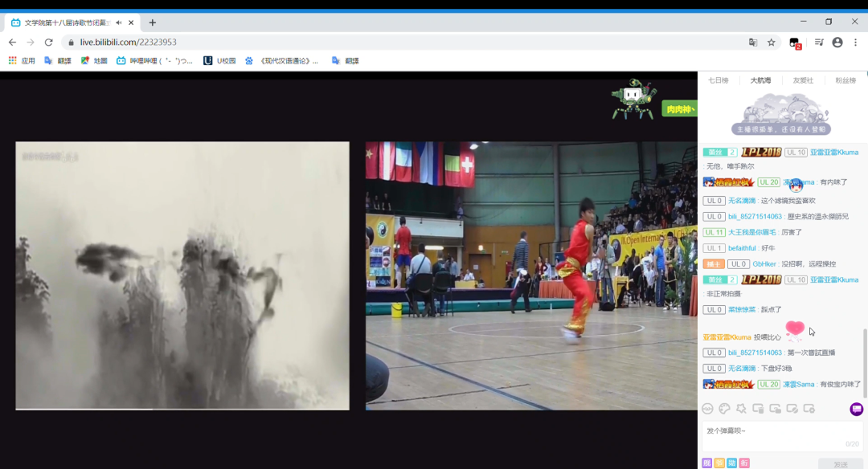This screenshot has width=868, height=469.
Task: Open the chat settings gear icon
Action: point(809,409)
